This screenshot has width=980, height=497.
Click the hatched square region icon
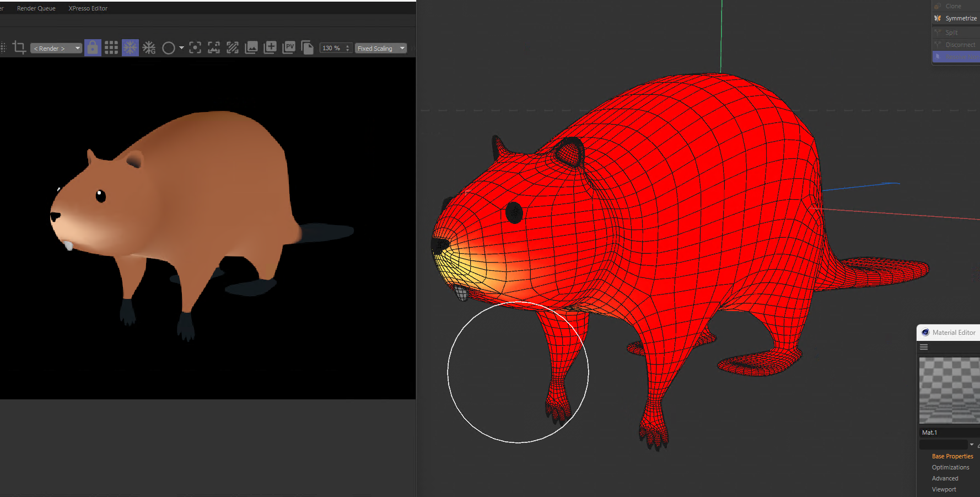233,48
